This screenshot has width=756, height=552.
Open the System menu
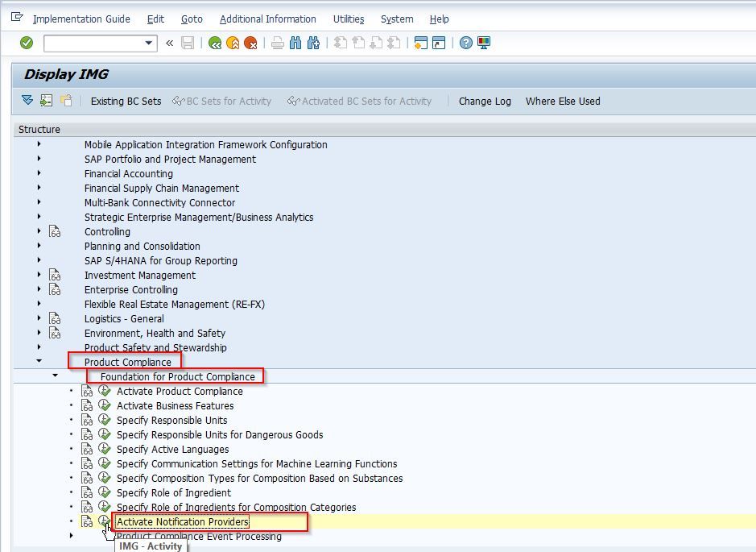397,19
